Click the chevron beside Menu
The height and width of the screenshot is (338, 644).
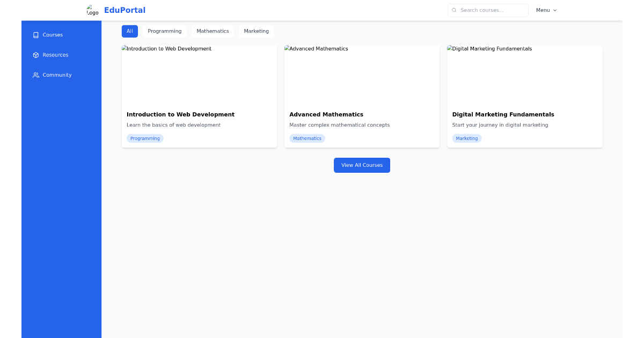[554, 10]
